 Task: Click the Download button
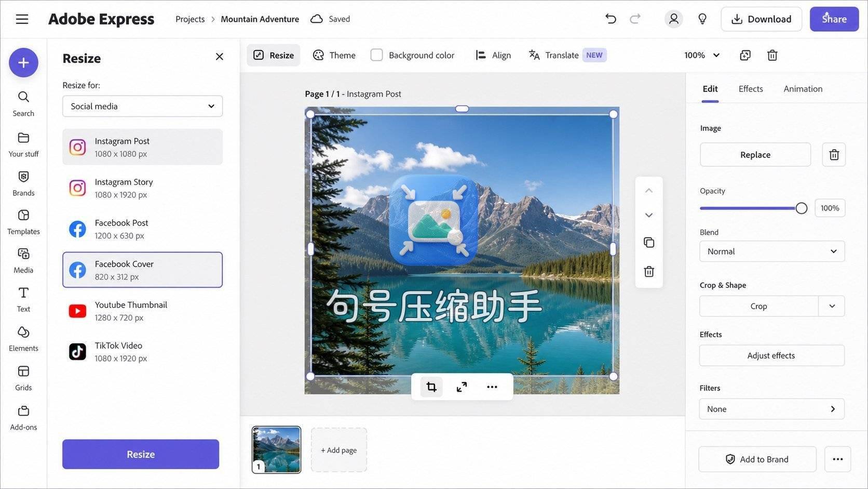(761, 19)
